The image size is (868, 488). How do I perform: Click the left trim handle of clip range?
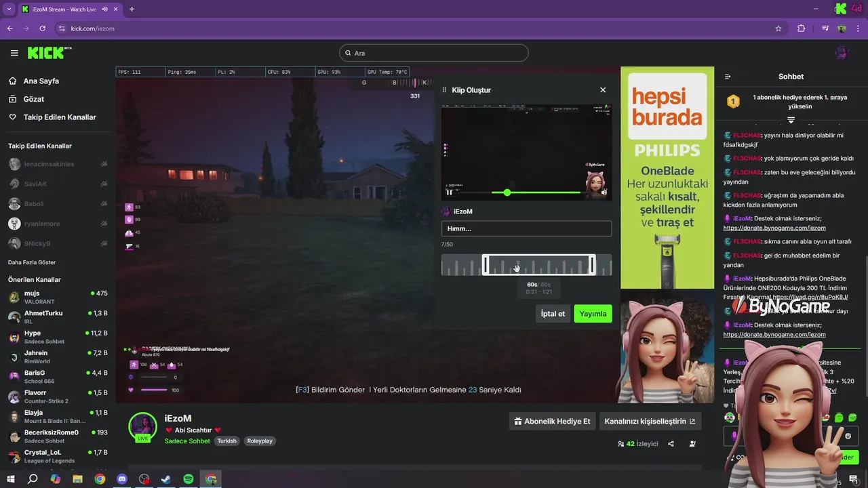(x=485, y=265)
